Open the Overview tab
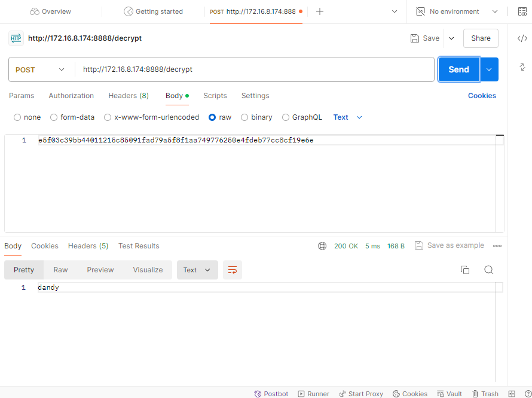Screen dimensions: 532x398 50,11
